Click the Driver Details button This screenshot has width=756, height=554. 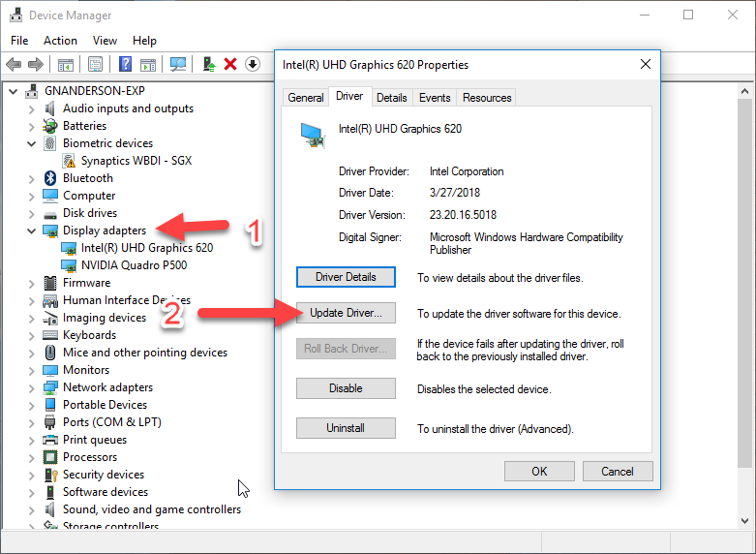(346, 277)
